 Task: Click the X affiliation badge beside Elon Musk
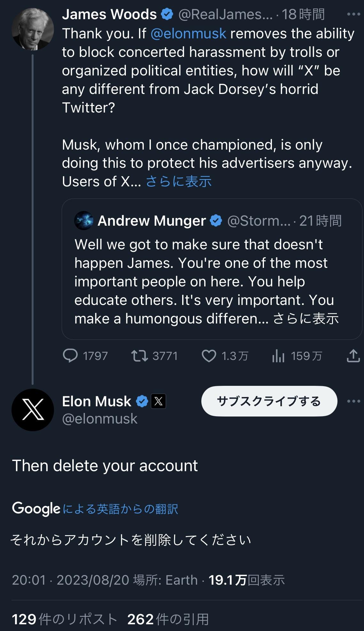pos(158,401)
